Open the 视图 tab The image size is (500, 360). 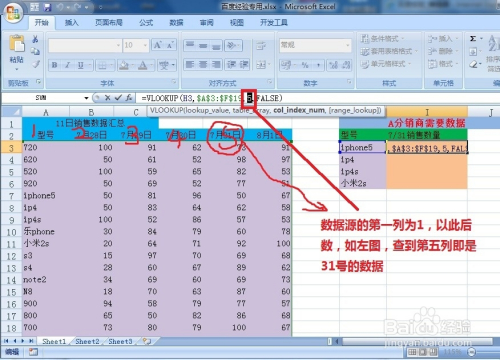tap(237, 22)
